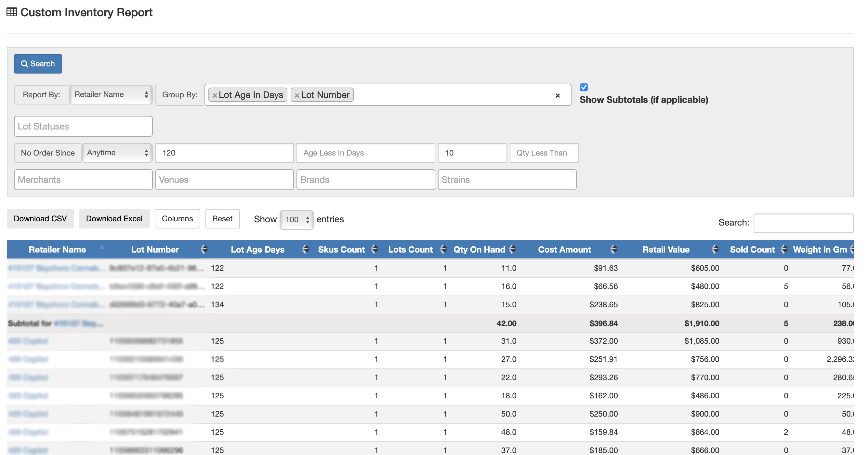Sort table by Skus Count
This screenshot has width=868, height=455.
pyautogui.click(x=375, y=249)
